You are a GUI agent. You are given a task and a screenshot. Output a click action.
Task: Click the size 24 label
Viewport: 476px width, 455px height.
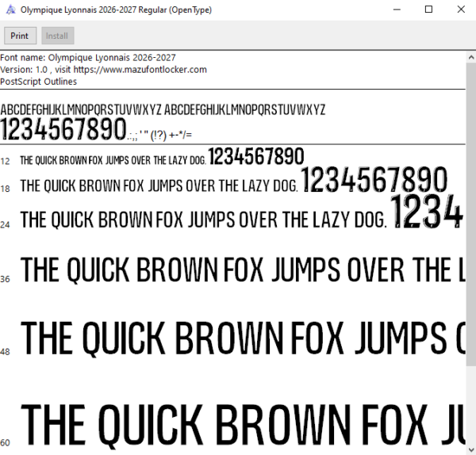[x=5, y=225]
